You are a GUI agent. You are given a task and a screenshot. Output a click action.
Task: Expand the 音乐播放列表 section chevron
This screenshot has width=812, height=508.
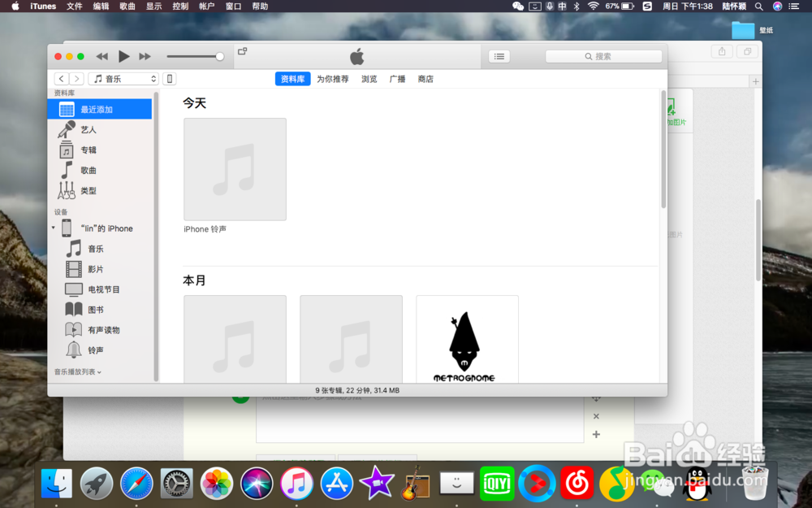pyautogui.click(x=99, y=372)
